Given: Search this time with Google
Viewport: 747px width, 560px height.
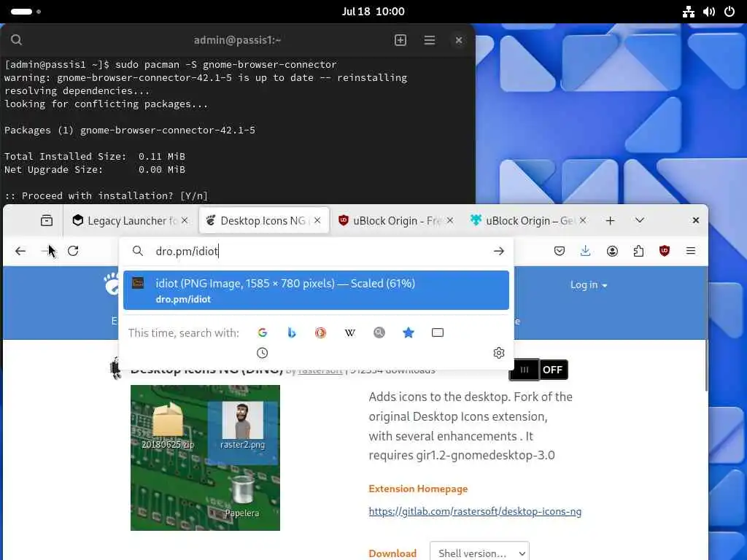Looking at the screenshot, I should (263, 332).
